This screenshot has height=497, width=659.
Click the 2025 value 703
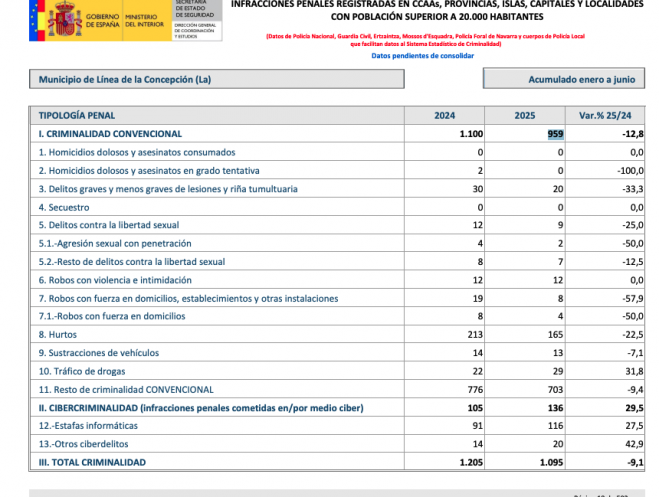(x=555, y=389)
